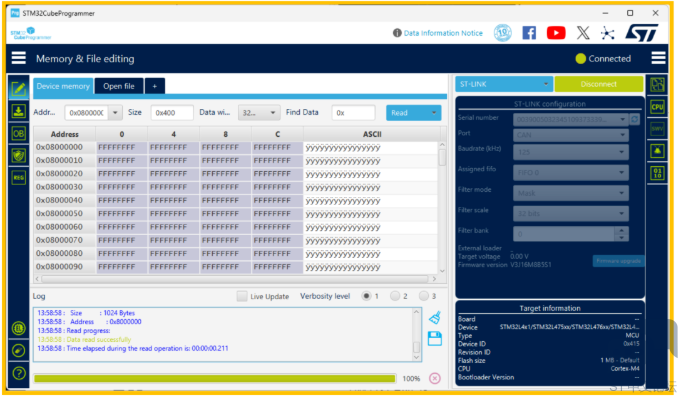Open the Filter mode dropdown
686x402 pixels.
coord(571,193)
